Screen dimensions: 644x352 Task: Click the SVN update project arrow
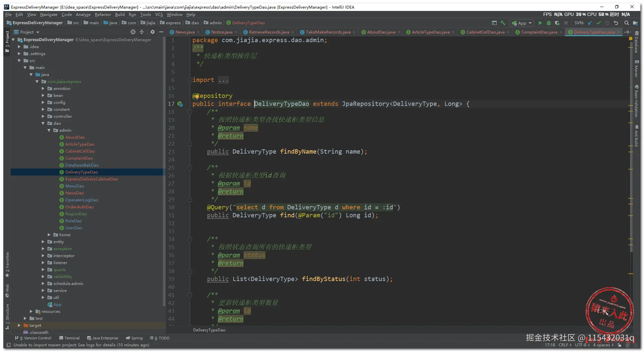590,23
